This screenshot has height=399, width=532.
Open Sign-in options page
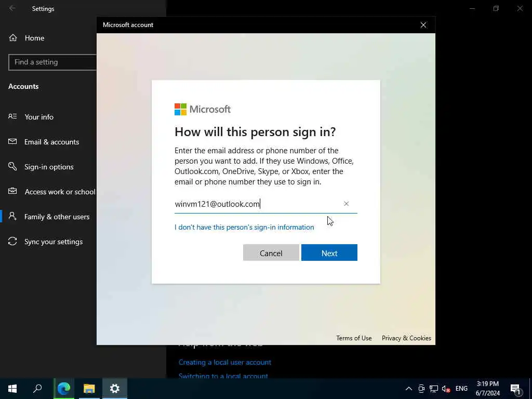pos(49,167)
